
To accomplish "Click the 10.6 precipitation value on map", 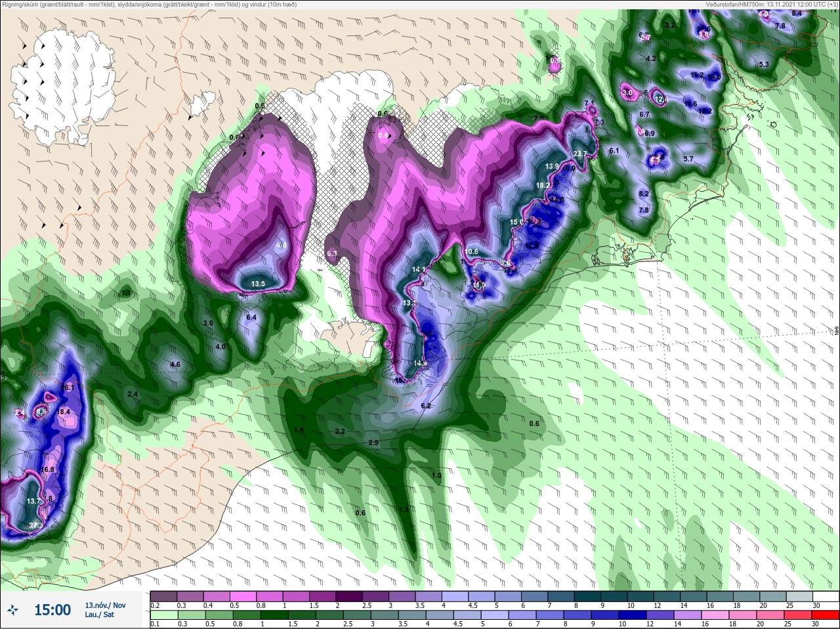I will (471, 251).
